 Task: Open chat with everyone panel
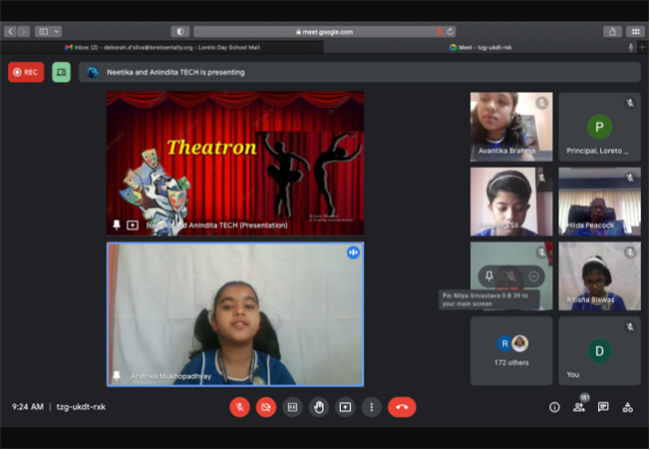(x=603, y=407)
